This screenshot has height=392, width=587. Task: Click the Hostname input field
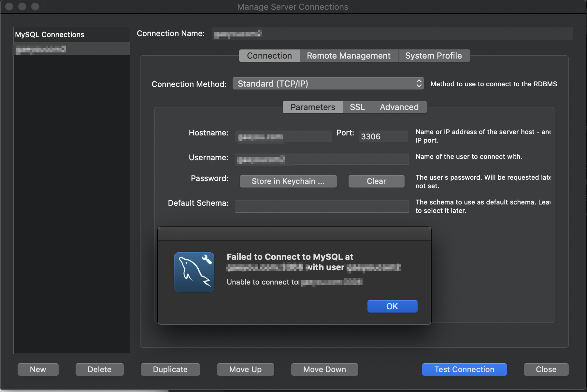click(x=283, y=136)
